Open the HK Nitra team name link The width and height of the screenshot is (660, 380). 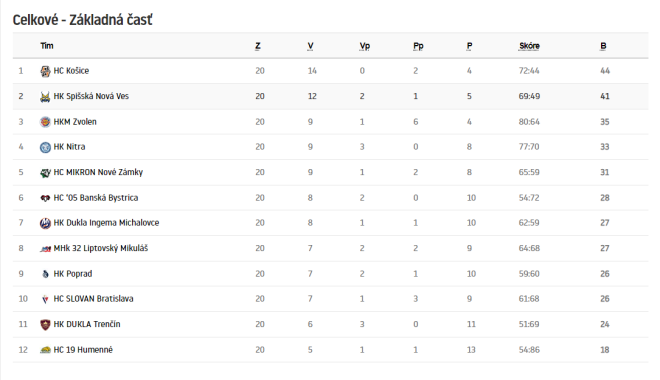pyautogui.click(x=69, y=147)
